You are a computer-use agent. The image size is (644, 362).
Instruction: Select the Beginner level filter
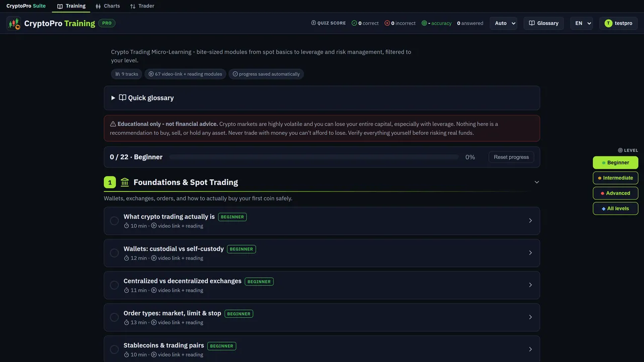615,162
